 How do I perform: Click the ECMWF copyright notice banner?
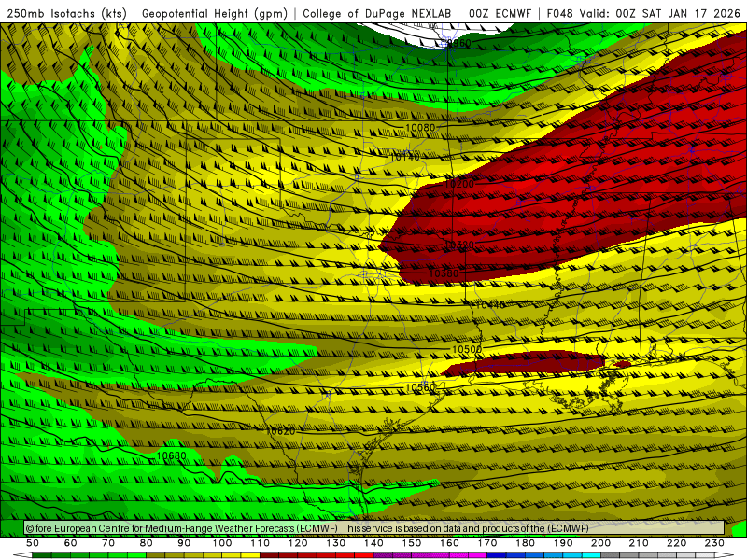click(374, 528)
